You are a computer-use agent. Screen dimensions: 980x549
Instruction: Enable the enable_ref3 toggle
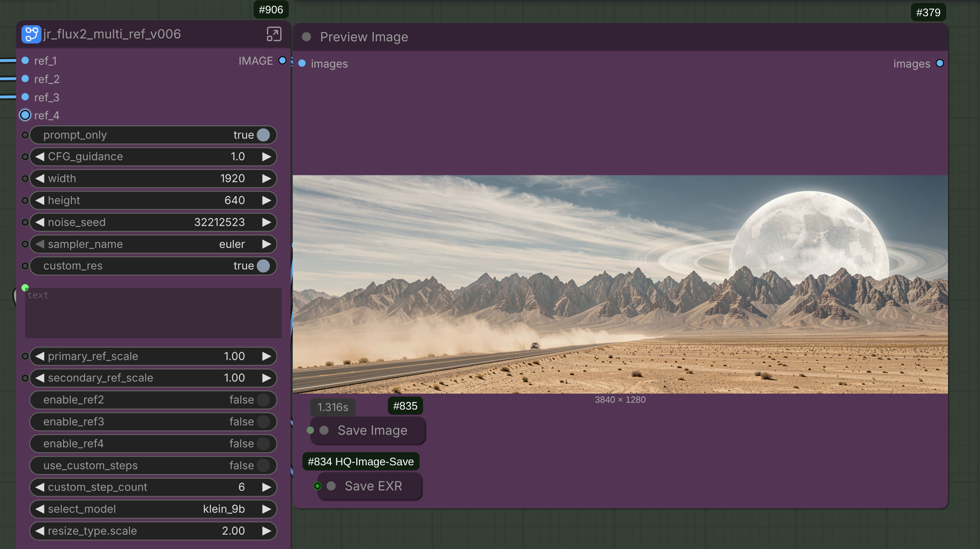click(263, 422)
